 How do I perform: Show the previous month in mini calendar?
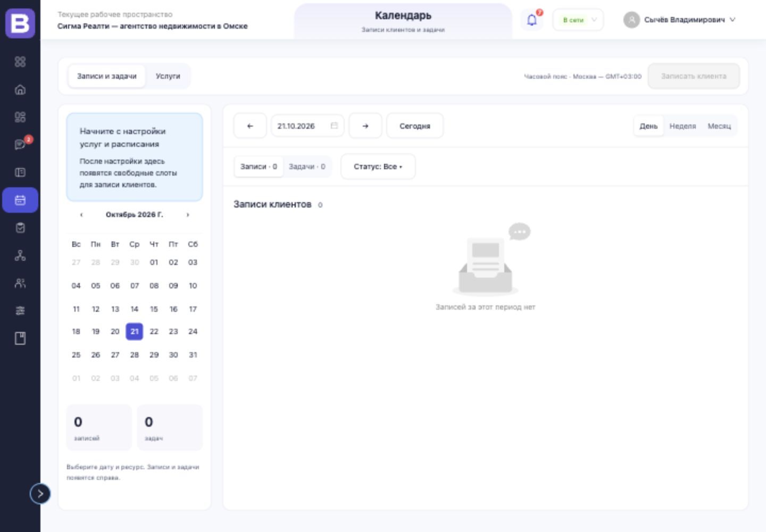pos(81,215)
